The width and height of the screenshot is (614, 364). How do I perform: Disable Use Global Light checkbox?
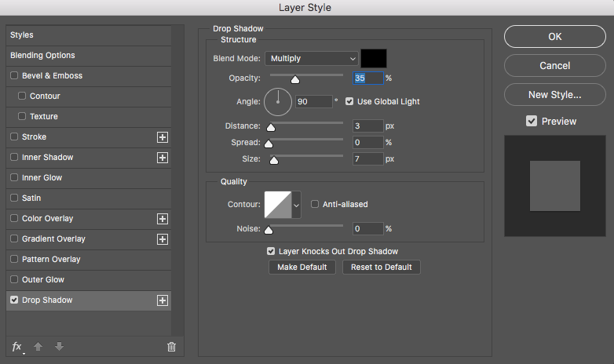349,101
